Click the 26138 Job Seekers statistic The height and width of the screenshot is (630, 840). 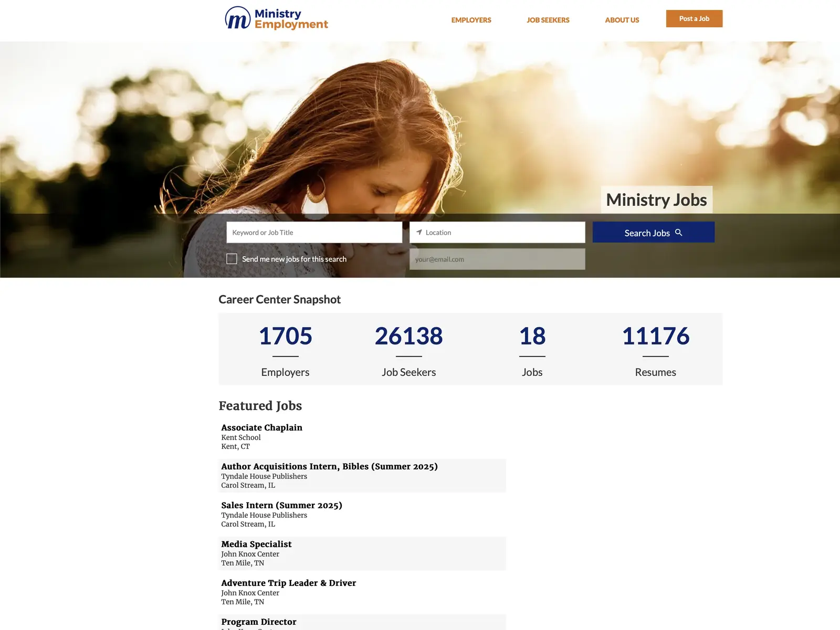408,350
